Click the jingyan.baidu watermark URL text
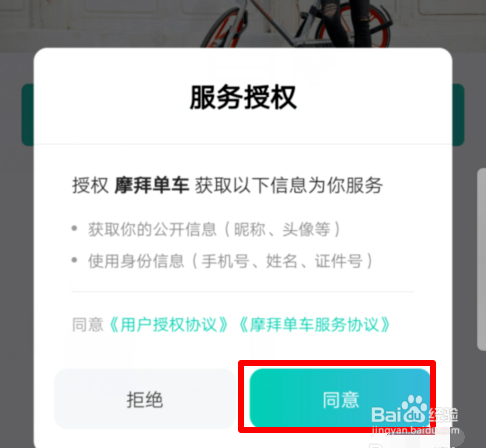Image resolution: width=488 pixels, height=448 pixels. pyautogui.click(x=415, y=430)
